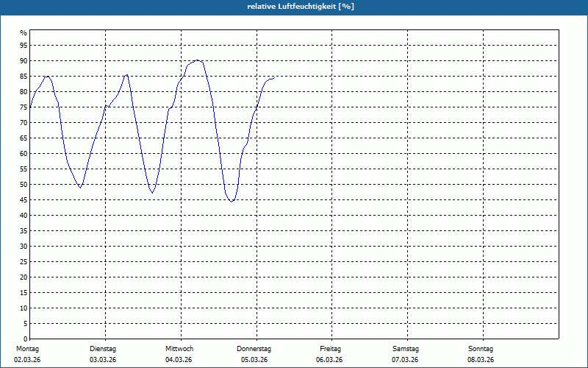Click the 50 y-axis value
This screenshot has width=588, height=368.
click(24, 185)
